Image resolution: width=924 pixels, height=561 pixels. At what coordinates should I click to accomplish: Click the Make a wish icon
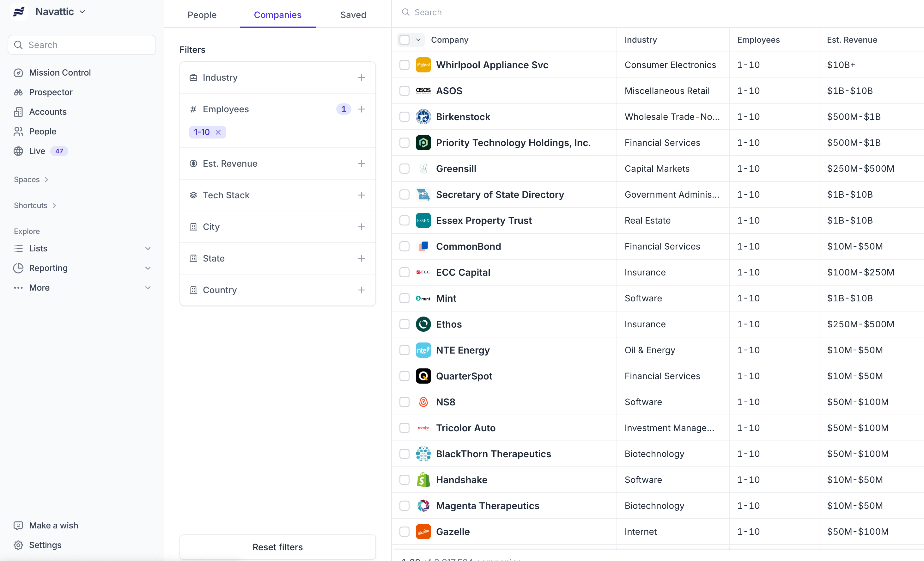[x=18, y=525]
